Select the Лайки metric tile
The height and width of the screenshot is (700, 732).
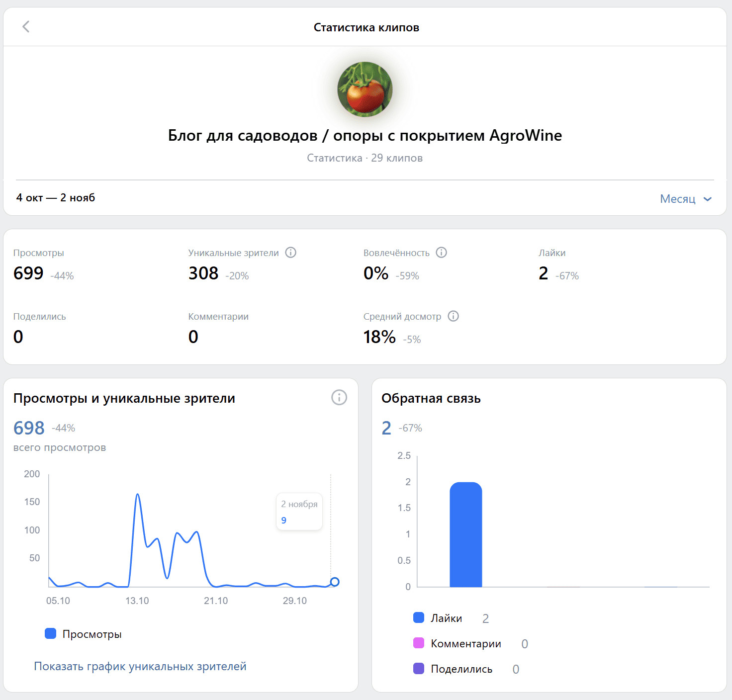point(552,265)
